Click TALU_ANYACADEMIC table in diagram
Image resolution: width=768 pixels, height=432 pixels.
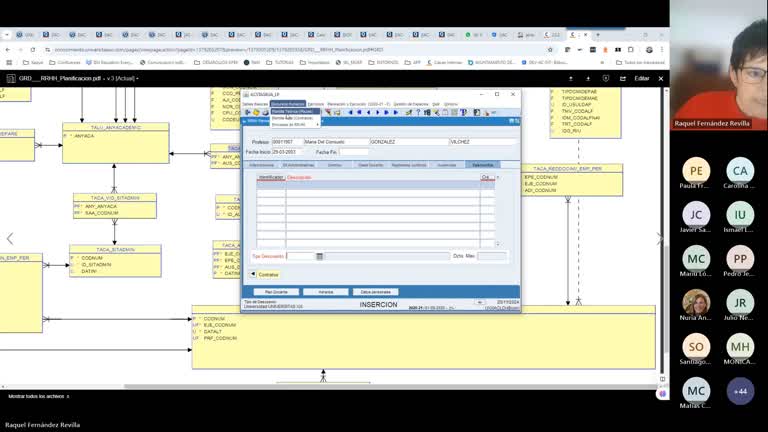tap(116, 143)
